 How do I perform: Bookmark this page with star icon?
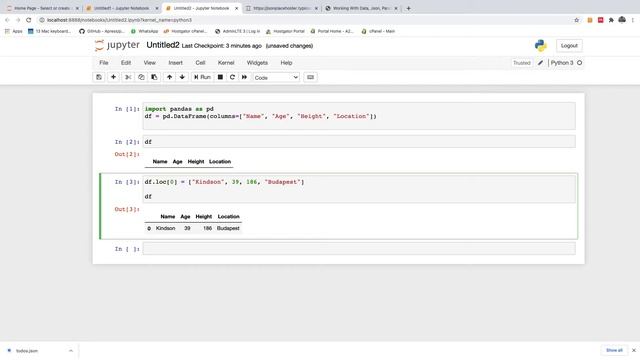(576, 20)
